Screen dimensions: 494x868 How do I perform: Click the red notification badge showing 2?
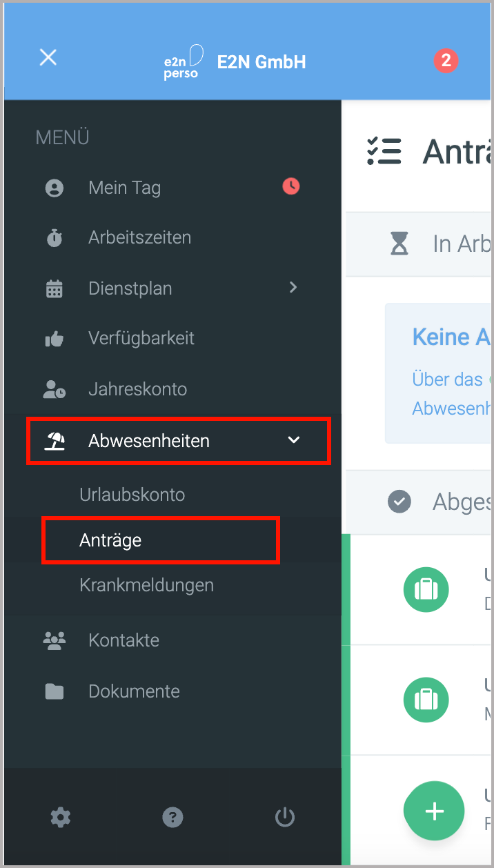[446, 61]
